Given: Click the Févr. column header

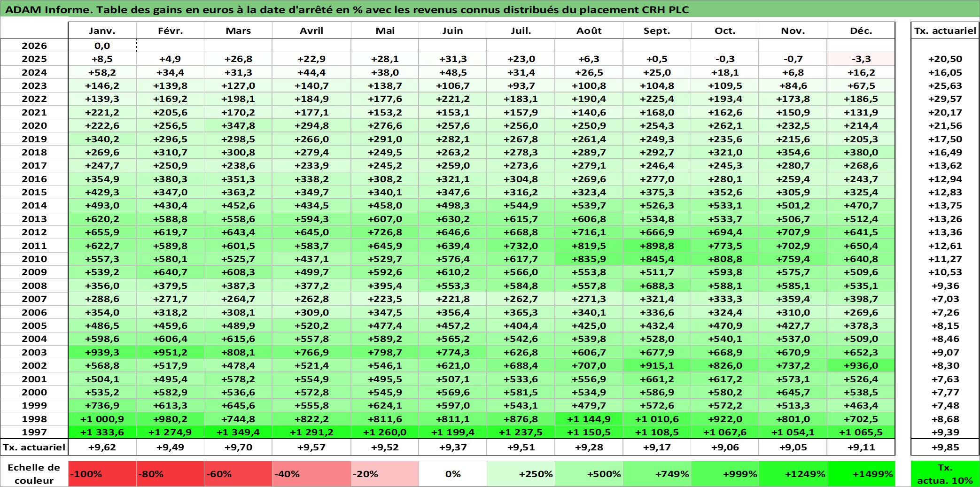Looking at the screenshot, I should tap(170, 31).
